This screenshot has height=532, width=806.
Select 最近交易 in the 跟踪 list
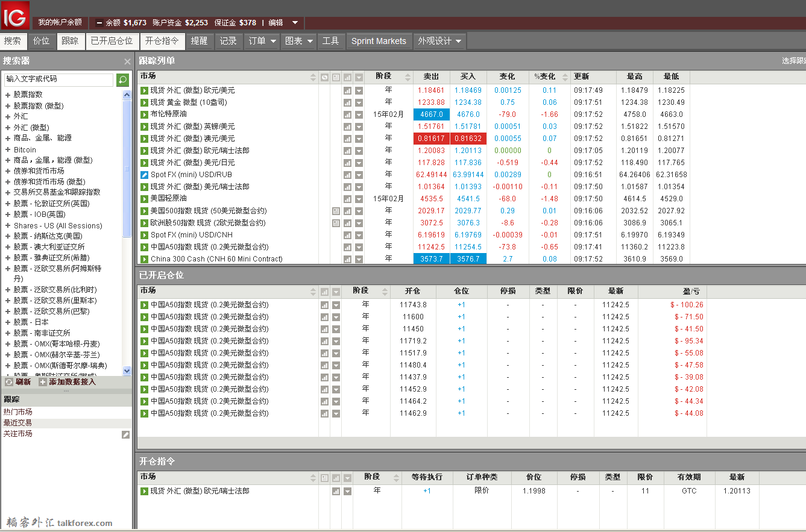[x=17, y=423]
